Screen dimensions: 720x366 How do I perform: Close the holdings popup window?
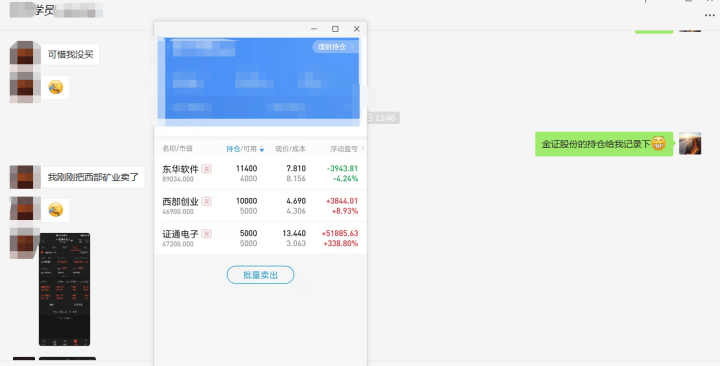pos(356,29)
